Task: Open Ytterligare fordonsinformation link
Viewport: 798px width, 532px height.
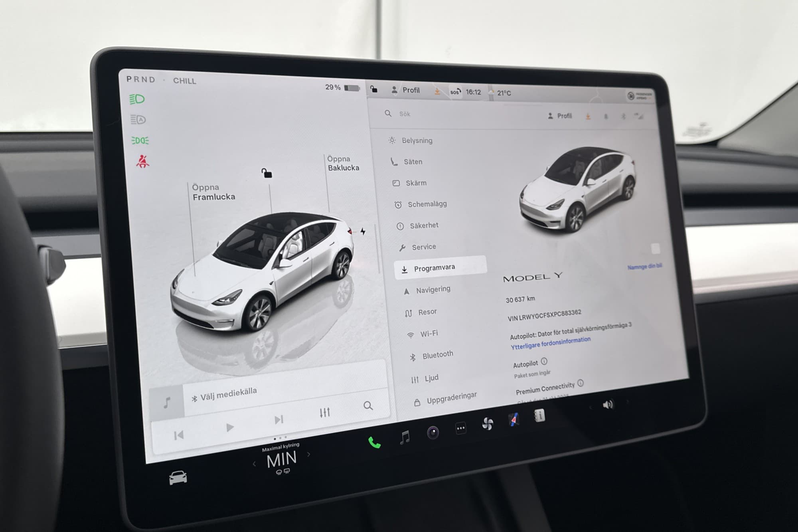Action: tap(551, 343)
